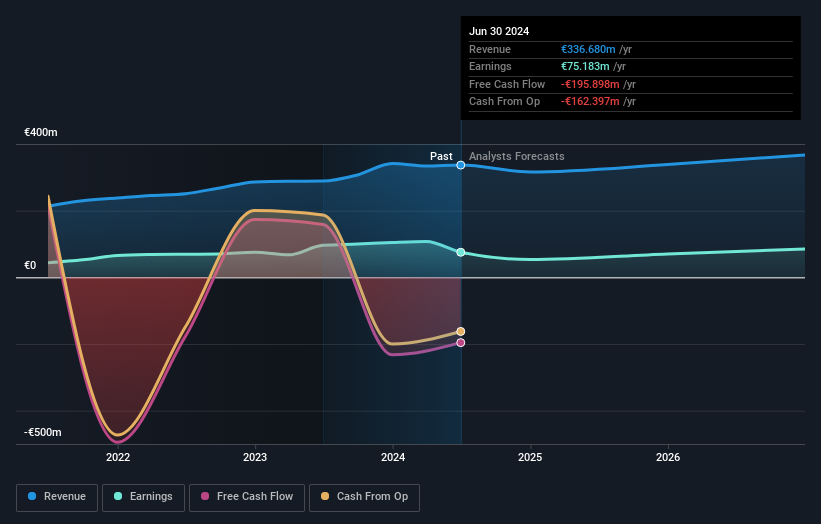Click the Past section label
Image resolution: width=821 pixels, height=524 pixels.
pos(441,156)
